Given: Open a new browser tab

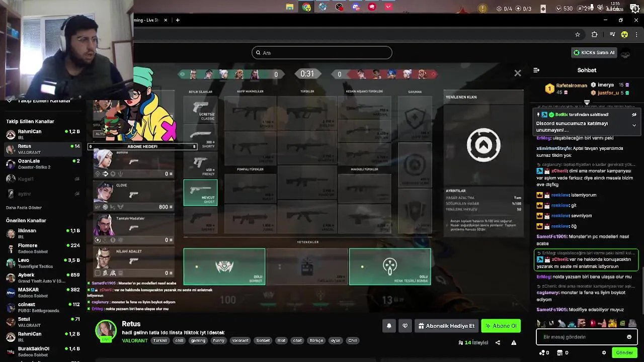Looking at the screenshot, I should coord(178,20).
